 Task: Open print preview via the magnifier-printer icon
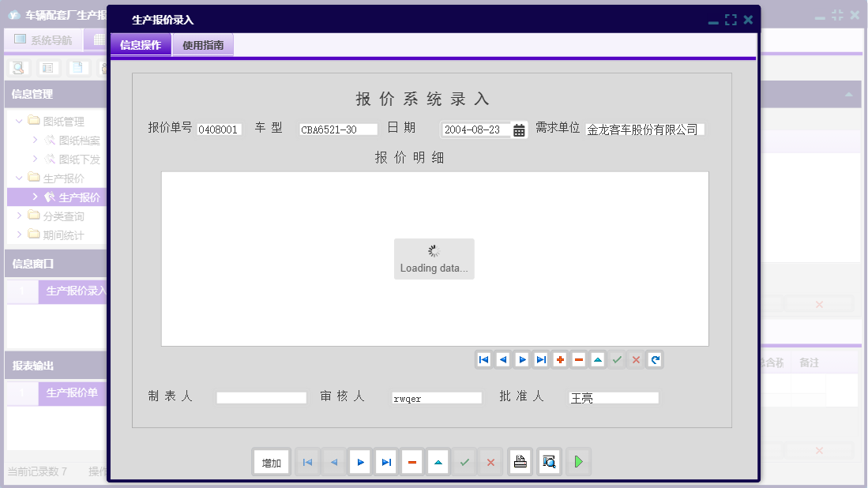point(549,462)
